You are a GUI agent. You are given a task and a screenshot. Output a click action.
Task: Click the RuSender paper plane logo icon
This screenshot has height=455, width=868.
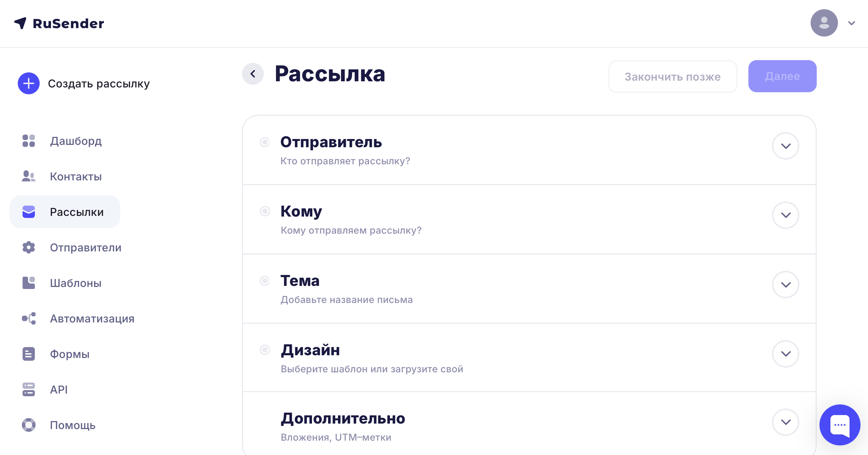(20, 23)
